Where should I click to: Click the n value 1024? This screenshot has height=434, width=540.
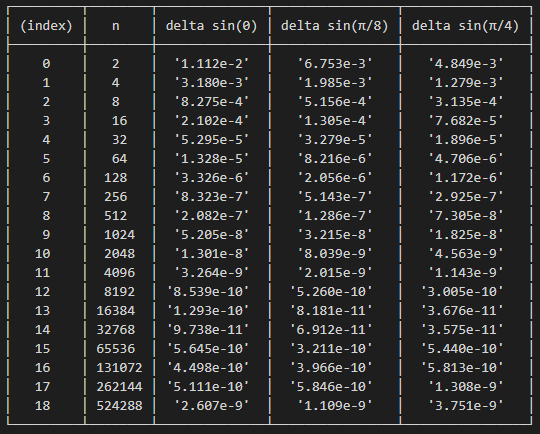(x=119, y=235)
